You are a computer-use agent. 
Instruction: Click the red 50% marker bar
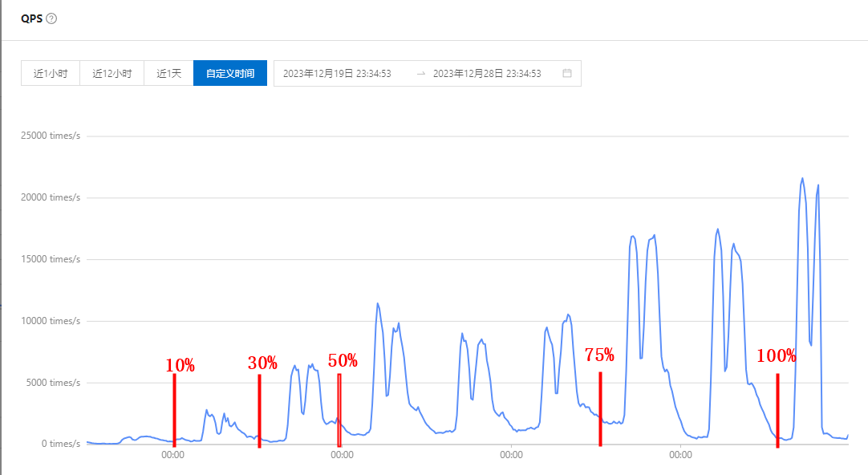[339, 409]
